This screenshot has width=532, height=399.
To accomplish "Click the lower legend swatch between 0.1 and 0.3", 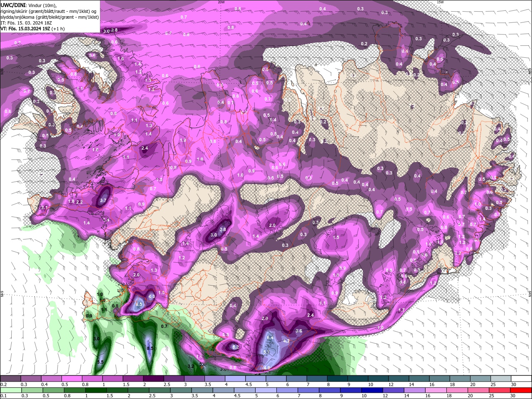I will click(10, 390).
